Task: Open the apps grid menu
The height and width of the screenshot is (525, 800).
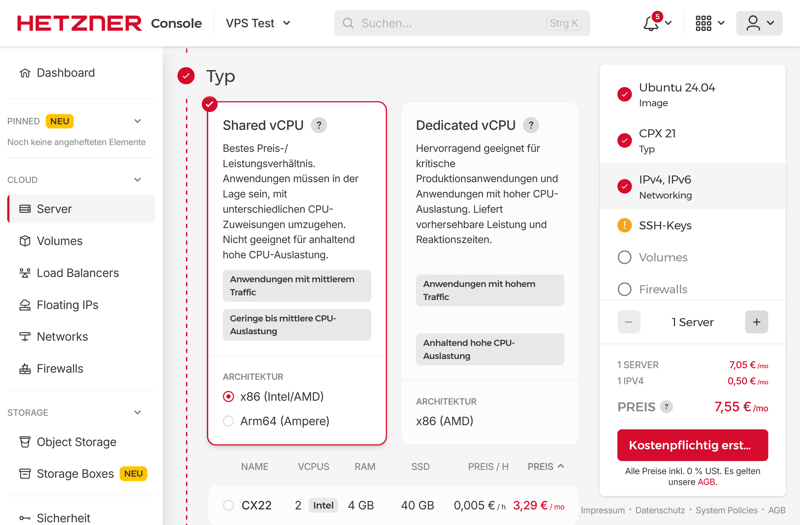Action: click(x=704, y=23)
